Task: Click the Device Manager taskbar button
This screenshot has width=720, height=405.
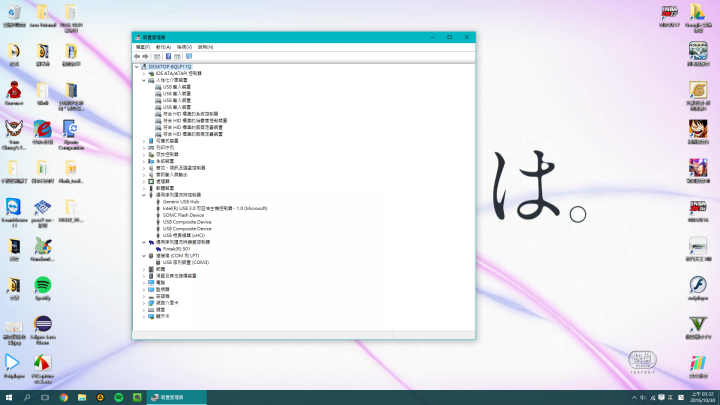Action: click(176, 397)
